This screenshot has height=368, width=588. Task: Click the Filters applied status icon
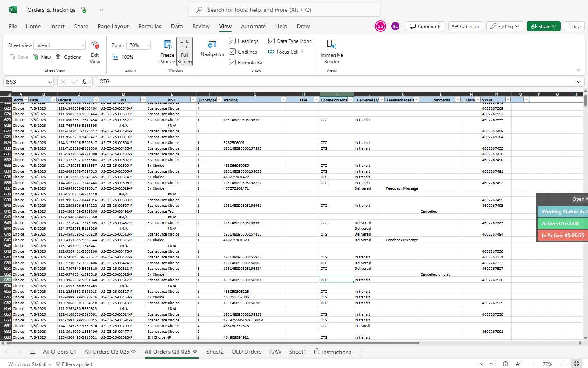coord(58,364)
